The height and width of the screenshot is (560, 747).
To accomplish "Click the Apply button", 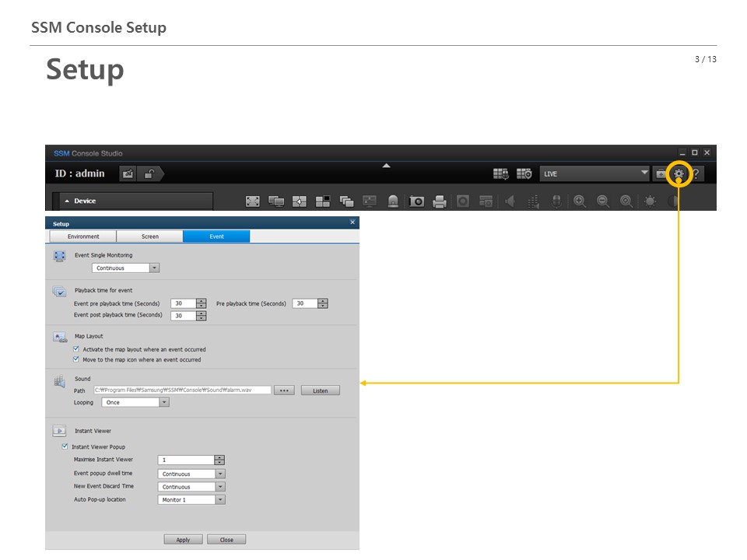I will pos(183,540).
